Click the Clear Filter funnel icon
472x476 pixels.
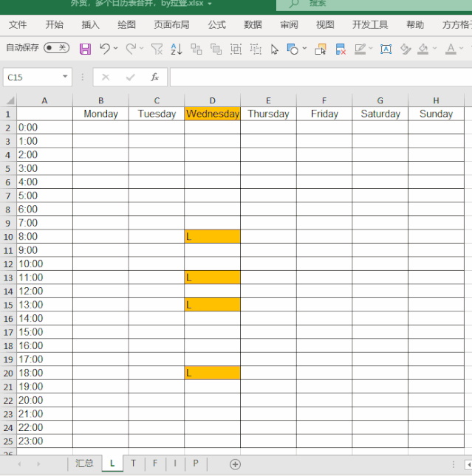[157, 49]
